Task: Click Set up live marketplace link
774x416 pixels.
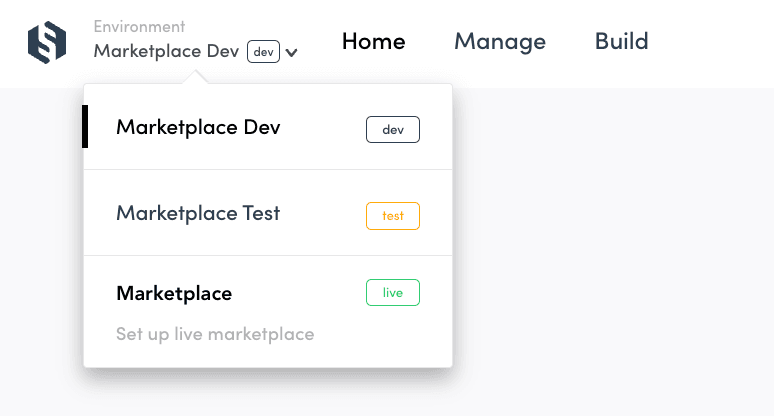Action: pos(215,334)
